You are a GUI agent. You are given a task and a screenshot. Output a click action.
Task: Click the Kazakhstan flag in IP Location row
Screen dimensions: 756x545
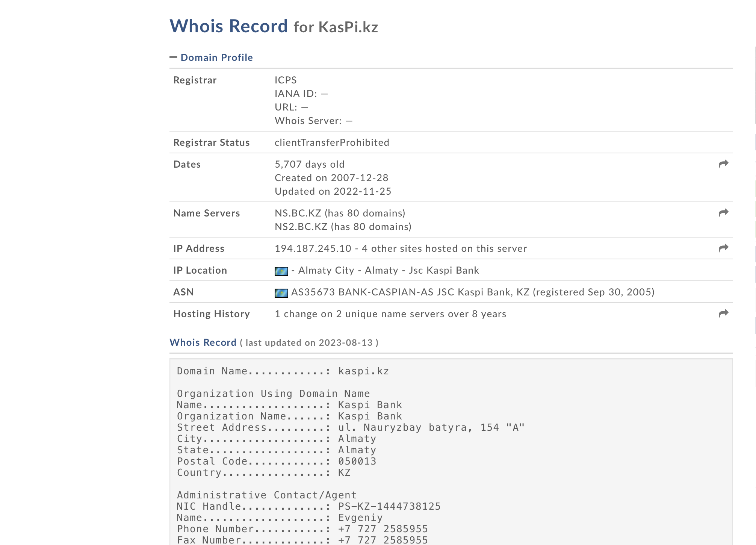click(281, 271)
